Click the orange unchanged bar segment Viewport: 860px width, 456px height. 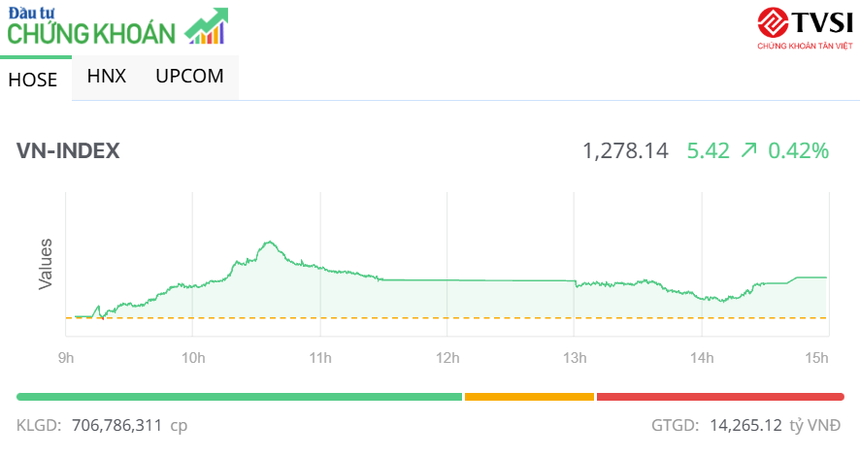tap(529, 397)
